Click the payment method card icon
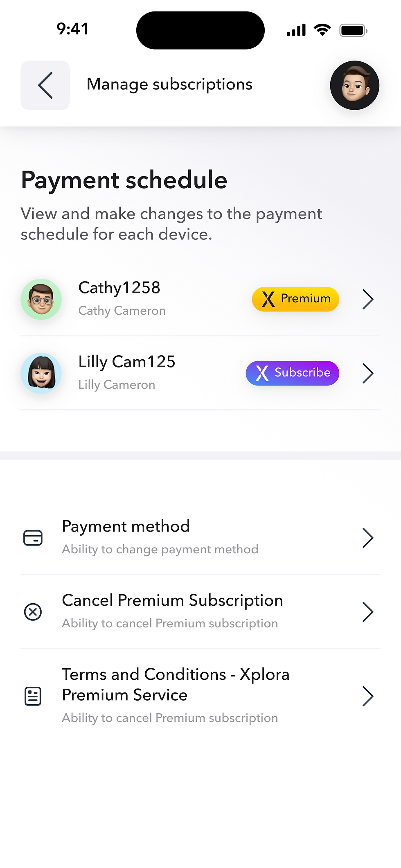The height and width of the screenshot is (868, 401). [33, 538]
